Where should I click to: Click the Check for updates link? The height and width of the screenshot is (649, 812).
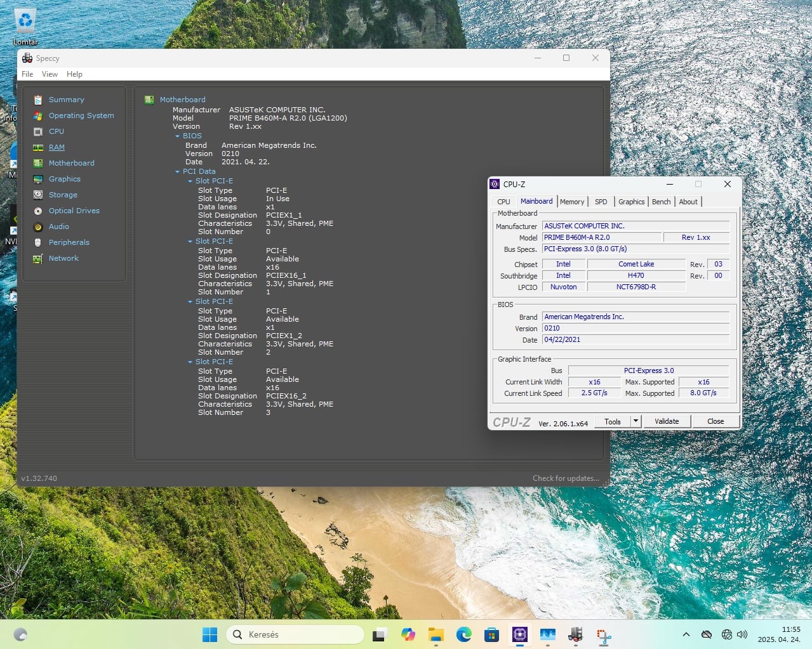click(566, 478)
